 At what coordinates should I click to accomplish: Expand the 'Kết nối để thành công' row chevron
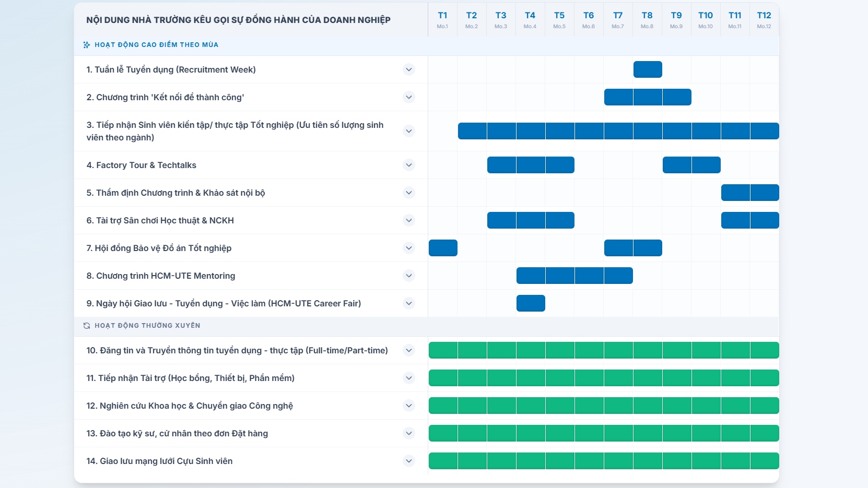tap(409, 97)
